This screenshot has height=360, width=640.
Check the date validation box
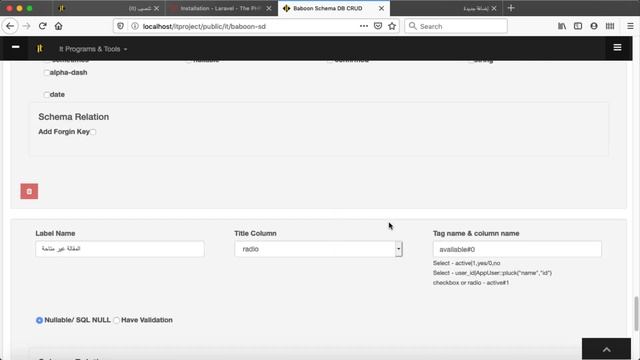click(46, 95)
